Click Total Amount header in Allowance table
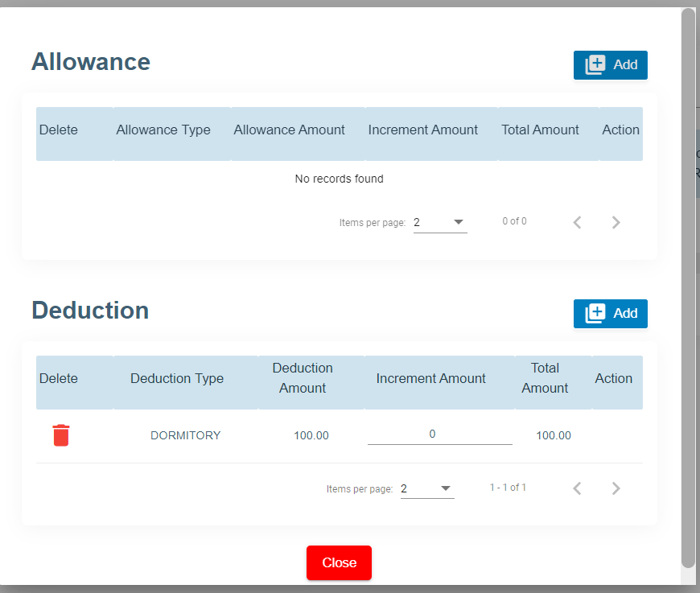This screenshot has width=700, height=593. click(540, 130)
